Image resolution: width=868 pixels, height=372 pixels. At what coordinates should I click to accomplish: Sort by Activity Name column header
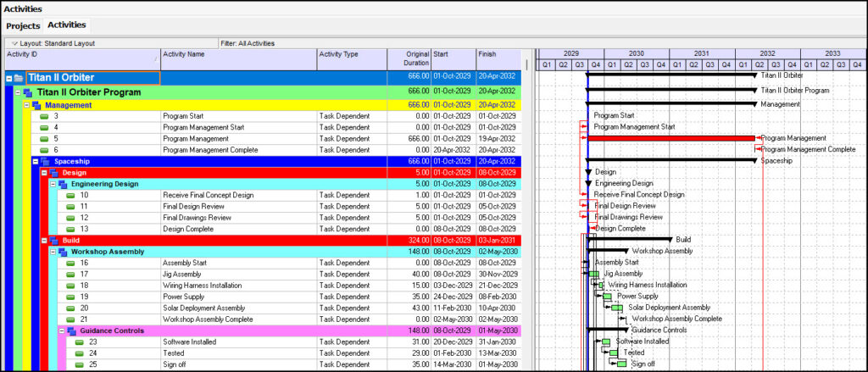[x=238, y=59]
